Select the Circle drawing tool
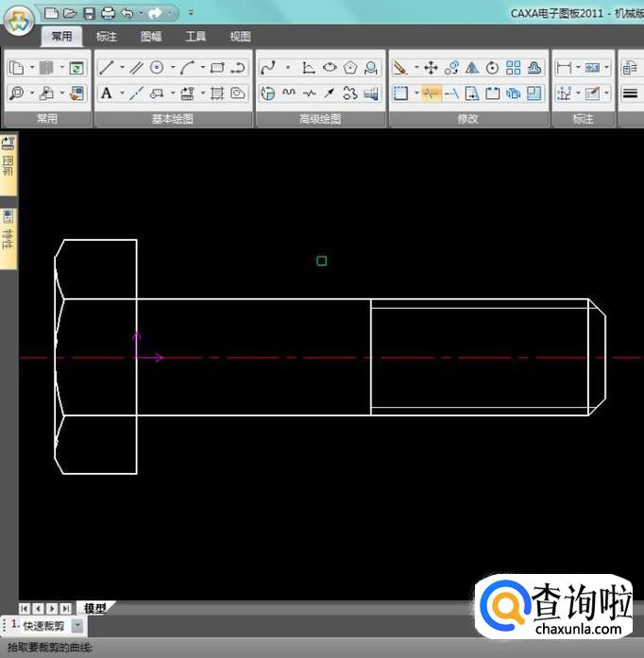644x658 pixels. pos(157,68)
